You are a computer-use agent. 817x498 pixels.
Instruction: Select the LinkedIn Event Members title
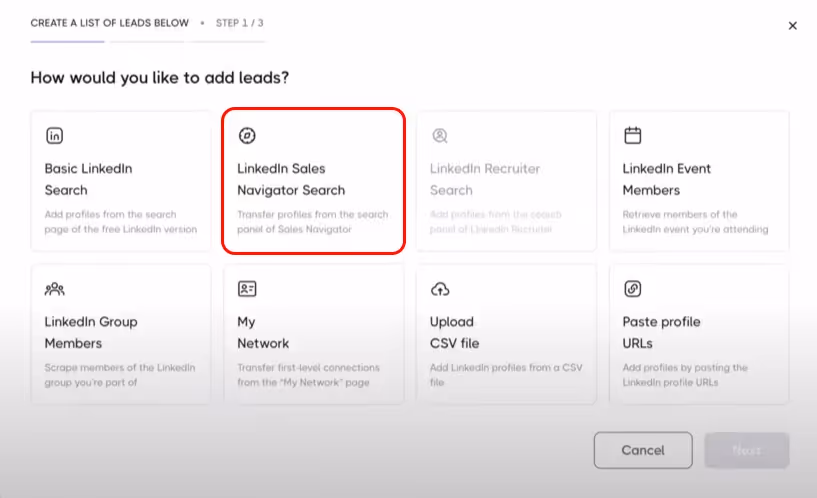click(666, 179)
